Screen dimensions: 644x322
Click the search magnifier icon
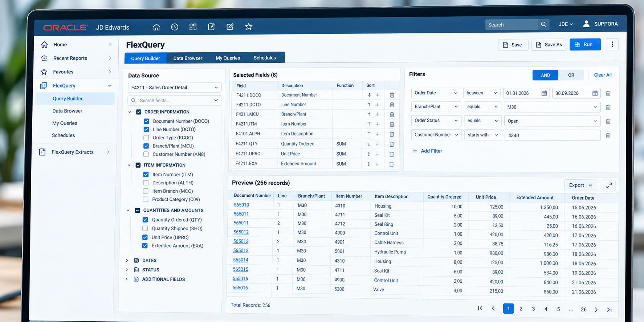pyautogui.click(x=543, y=24)
